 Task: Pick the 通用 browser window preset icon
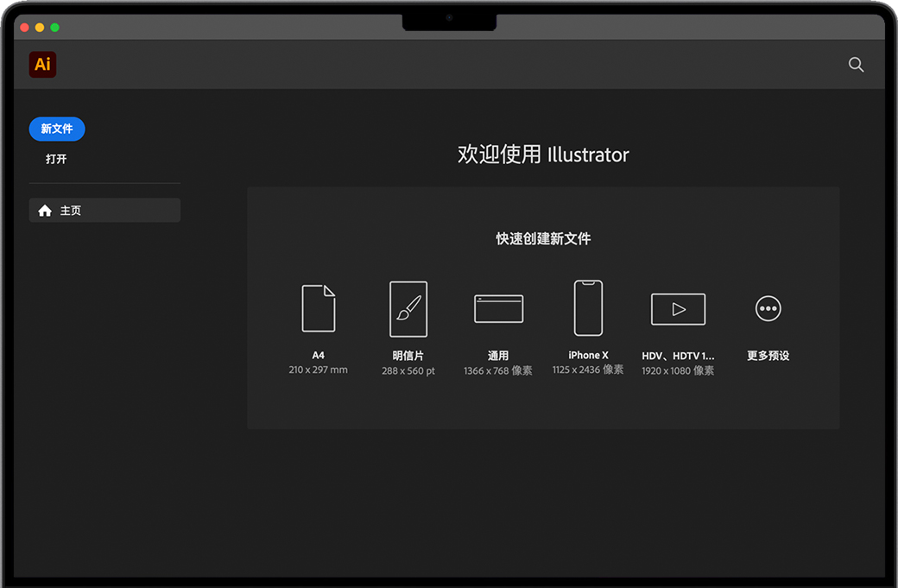(498, 308)
